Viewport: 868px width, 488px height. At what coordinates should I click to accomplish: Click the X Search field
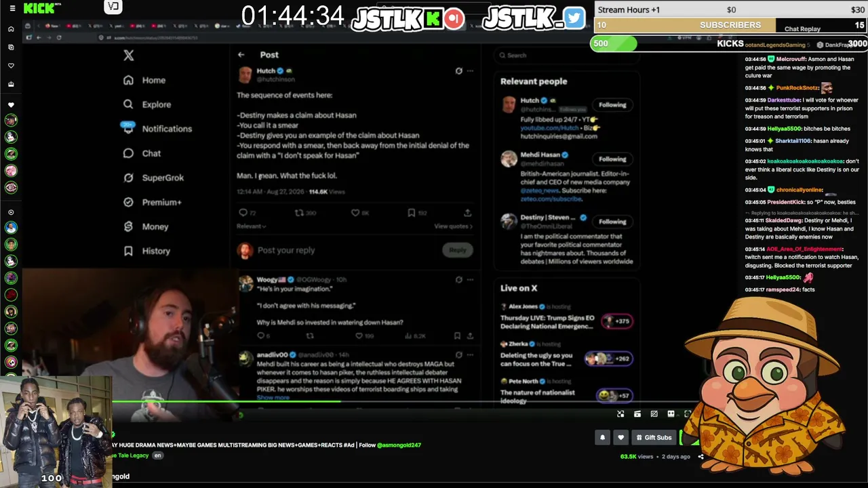566,56
